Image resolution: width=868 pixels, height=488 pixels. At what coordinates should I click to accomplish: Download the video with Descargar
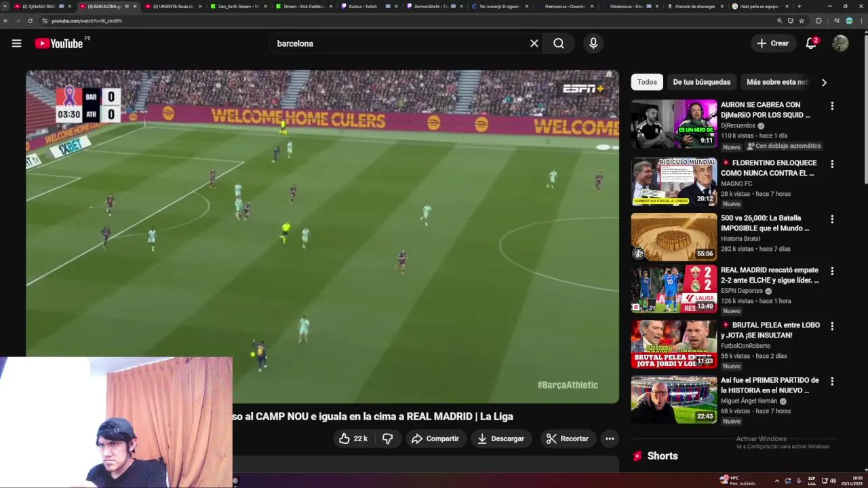[x=501, y=439]
